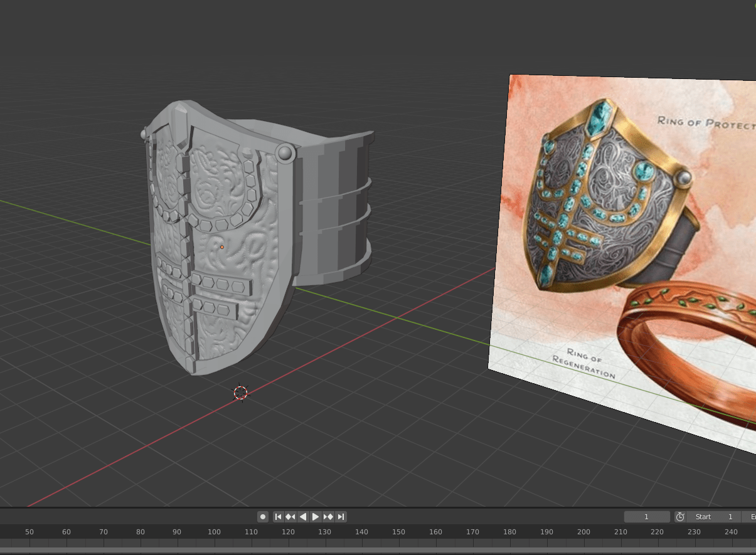Click frame 150 on the timeline ruler
This screenshot has width=756, height=555.
[398, 532]
